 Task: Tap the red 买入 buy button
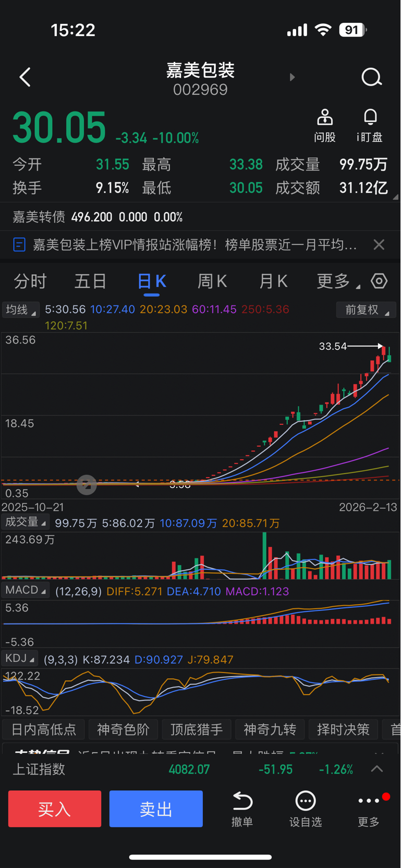click(55, 809)
